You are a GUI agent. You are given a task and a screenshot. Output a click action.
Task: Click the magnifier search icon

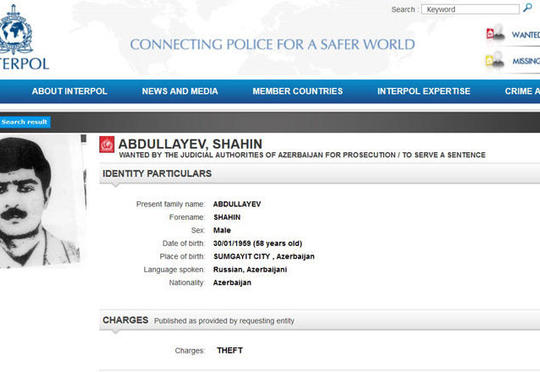pos(527,8)
